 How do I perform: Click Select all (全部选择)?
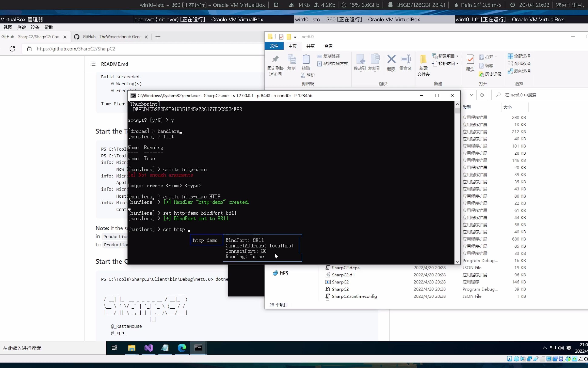point(519,56)
